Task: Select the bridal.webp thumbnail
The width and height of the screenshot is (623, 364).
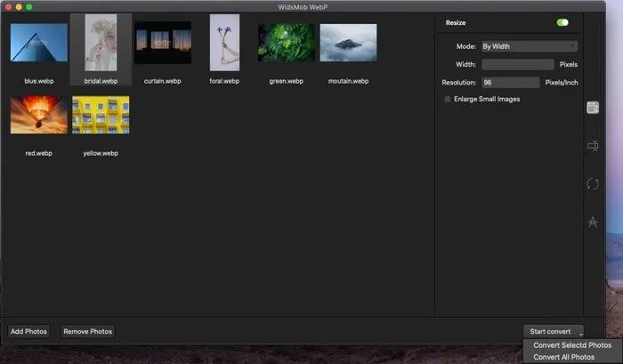Action: [101, 43]
